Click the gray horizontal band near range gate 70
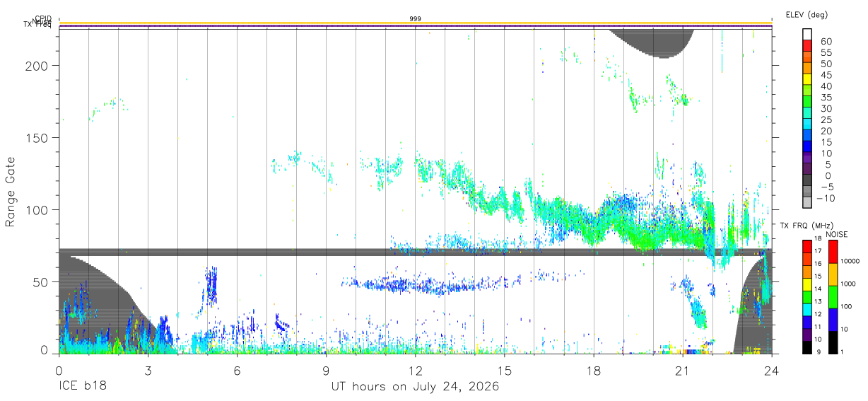 [x=416, y=252]
